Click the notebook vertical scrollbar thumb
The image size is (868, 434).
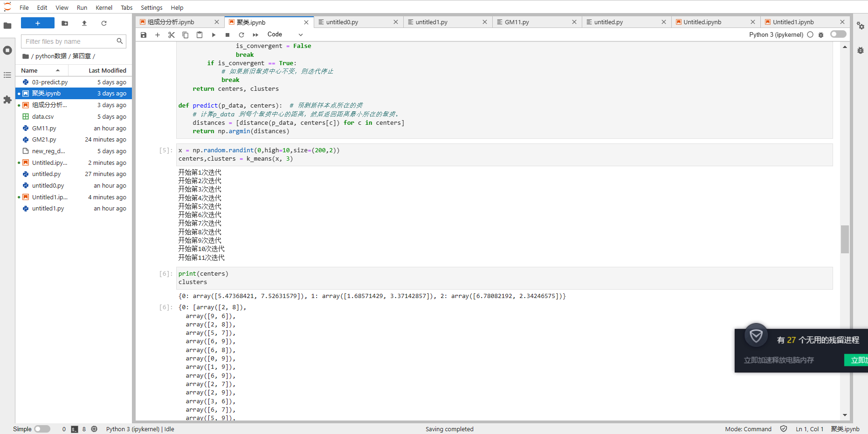pos(845,239)
